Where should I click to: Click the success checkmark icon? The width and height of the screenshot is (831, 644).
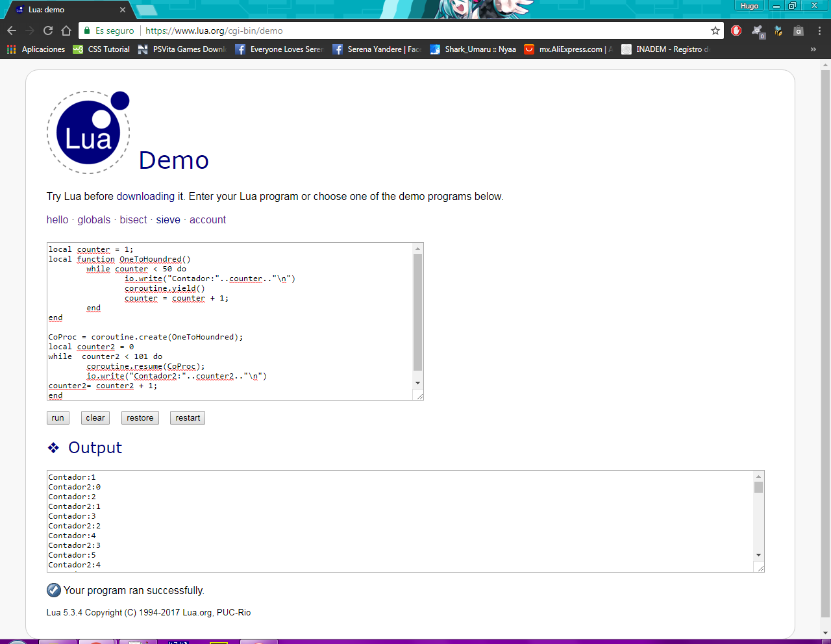[53, 590]
